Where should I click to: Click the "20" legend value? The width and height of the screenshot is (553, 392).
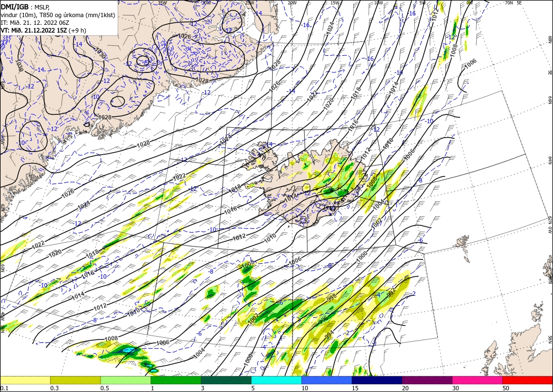pos(405,388)
